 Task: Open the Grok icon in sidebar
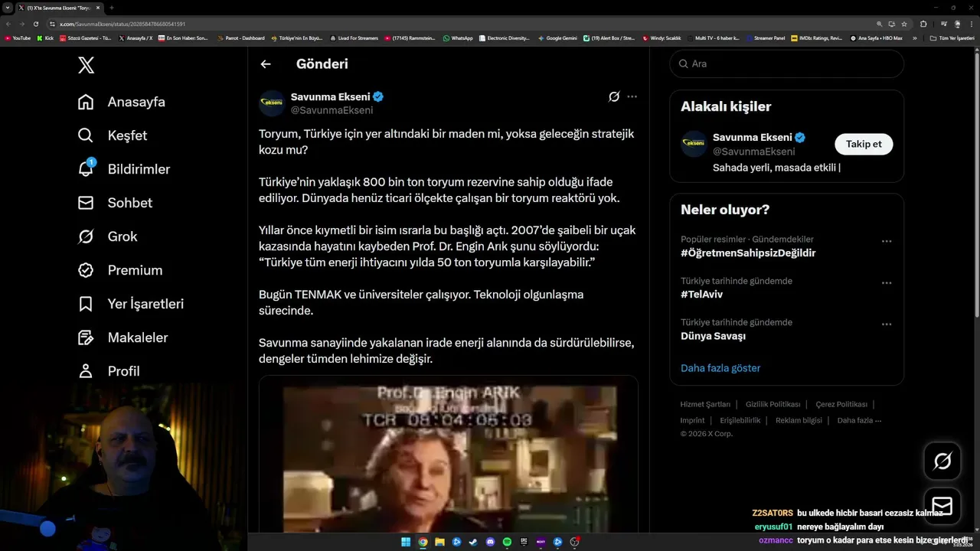tap(86, 236)
